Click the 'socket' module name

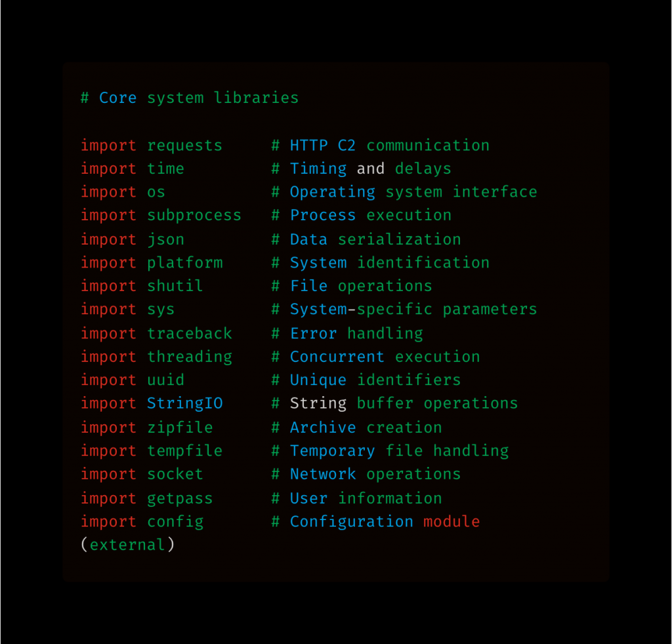175,474
